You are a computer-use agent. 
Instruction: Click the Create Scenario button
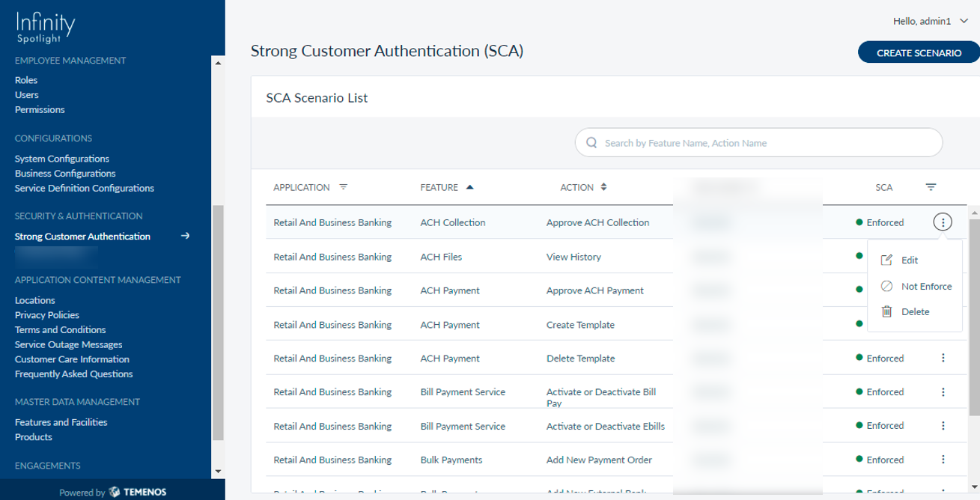tap(919, 53)
